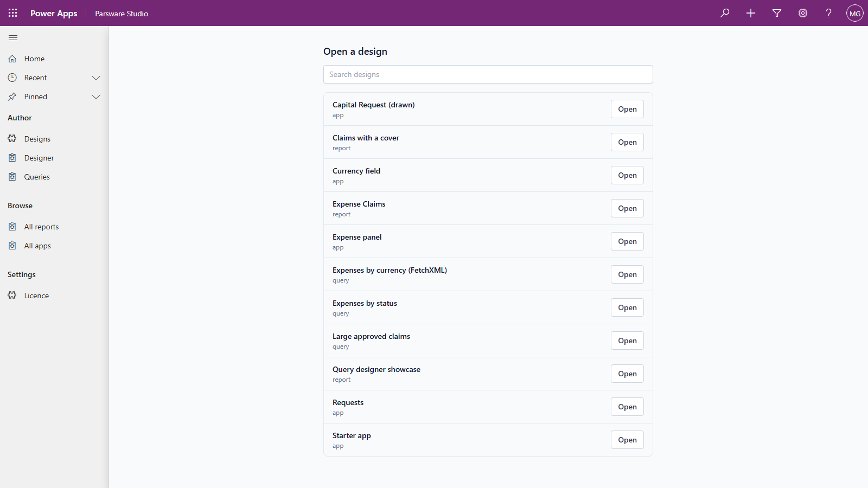Click the Parsware Studio title
Viewport: 868px width, 488px height.
coord(122,14)
